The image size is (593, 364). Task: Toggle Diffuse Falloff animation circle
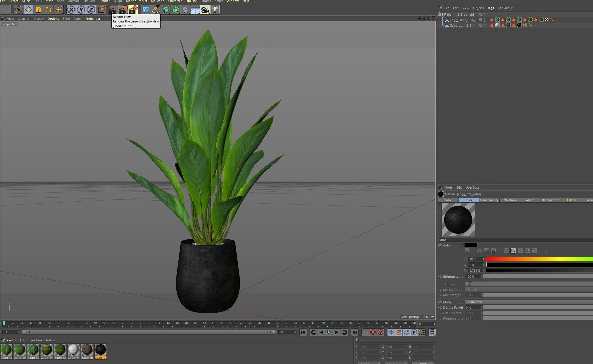click(x=440, y=308)
